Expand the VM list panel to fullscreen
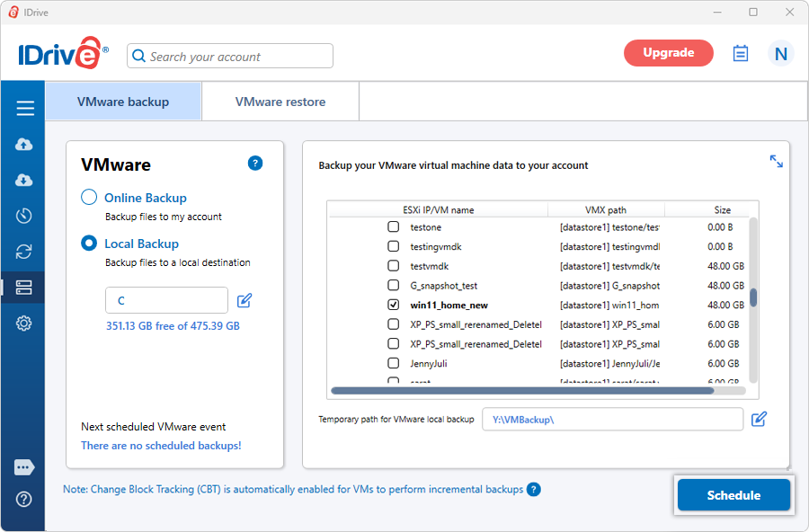The image size is (809, 532). (777, 162)
